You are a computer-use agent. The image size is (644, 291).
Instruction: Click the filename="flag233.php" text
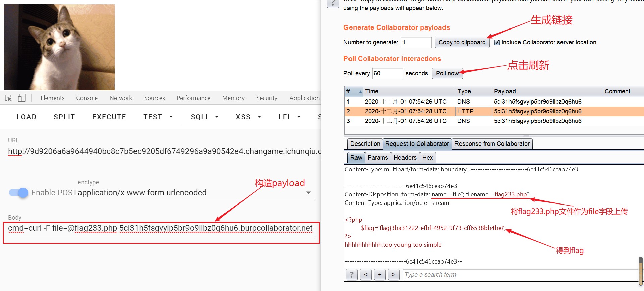(497, 194)
